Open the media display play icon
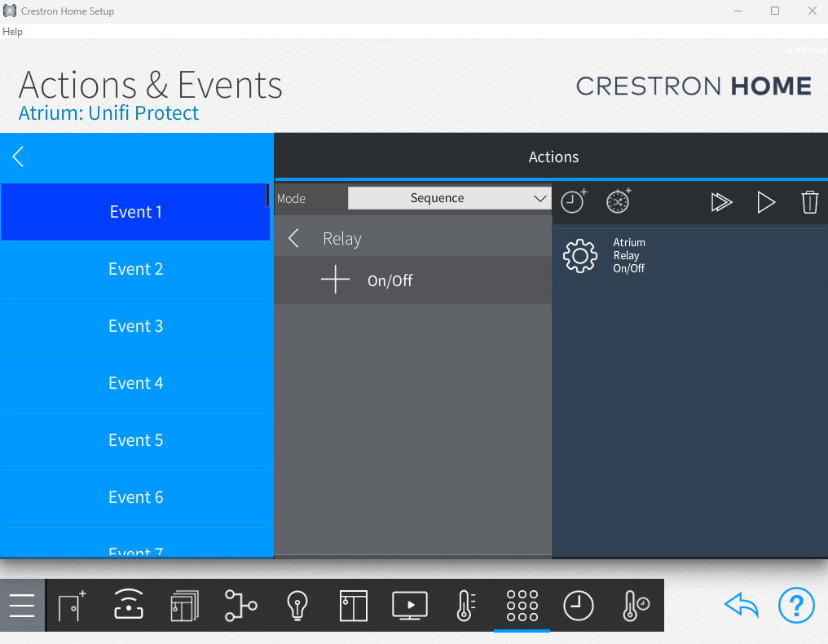The height and width of the screenshot is (644, 828). (x=410, y=606)
